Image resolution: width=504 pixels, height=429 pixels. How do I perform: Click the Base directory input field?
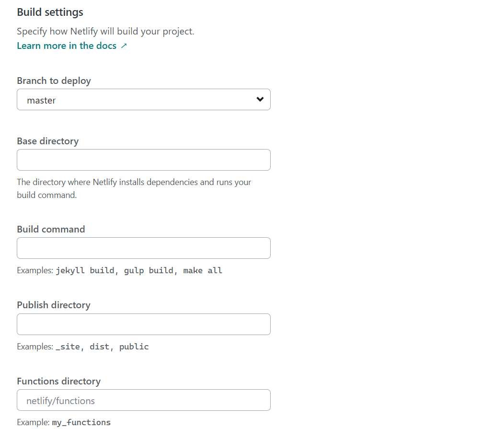click(x=144, y=160)
